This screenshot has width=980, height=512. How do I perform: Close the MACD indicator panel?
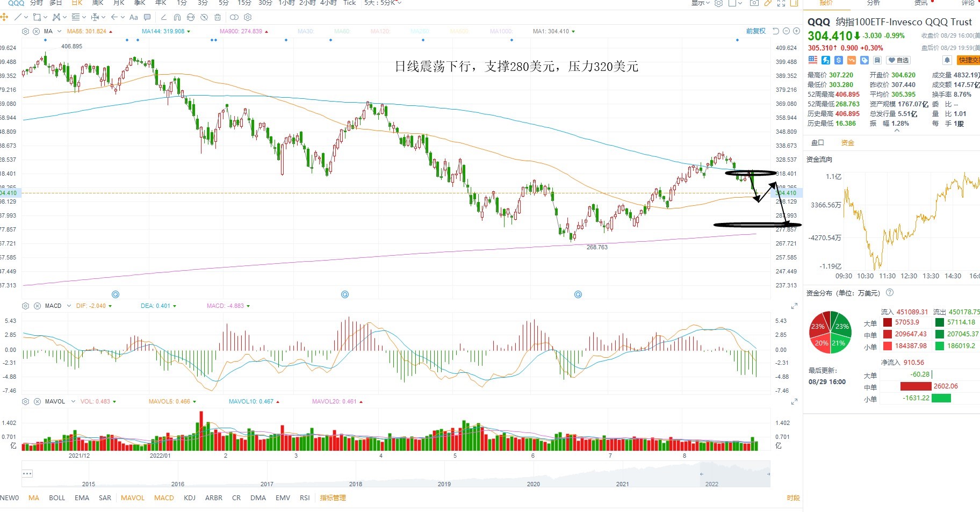[x=37, y=306]
